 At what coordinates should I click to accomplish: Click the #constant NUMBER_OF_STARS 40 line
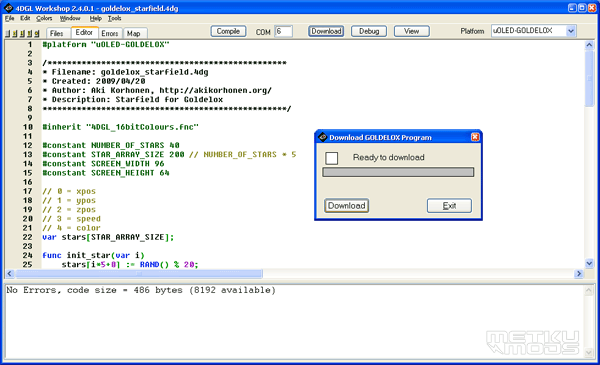tap(111, 145)
